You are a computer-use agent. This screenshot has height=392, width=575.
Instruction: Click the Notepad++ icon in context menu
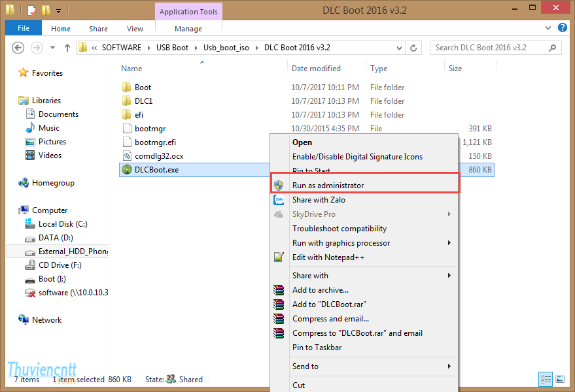pyautogui.click(x=279, y=257)
